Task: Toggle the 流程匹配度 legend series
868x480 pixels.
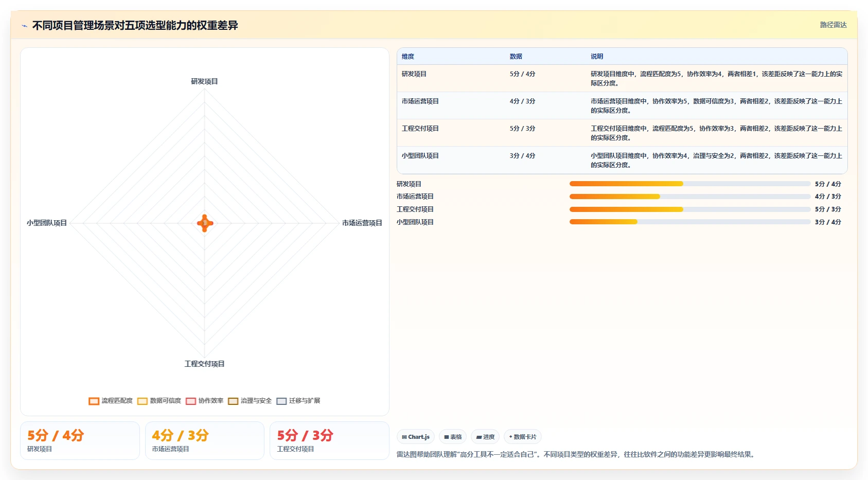Action: pos(111,401)
